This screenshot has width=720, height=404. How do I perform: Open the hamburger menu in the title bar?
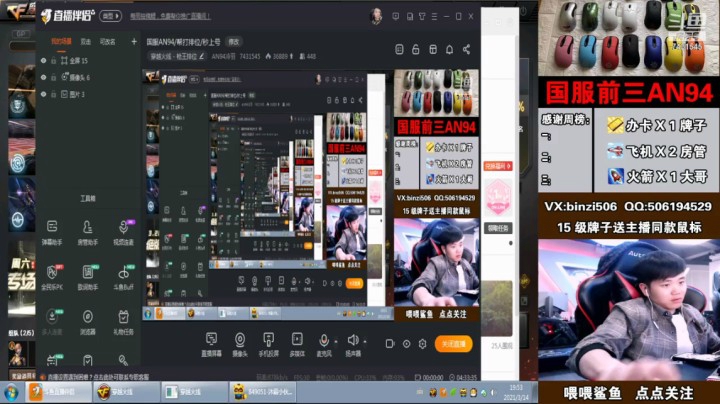[434, 17]
